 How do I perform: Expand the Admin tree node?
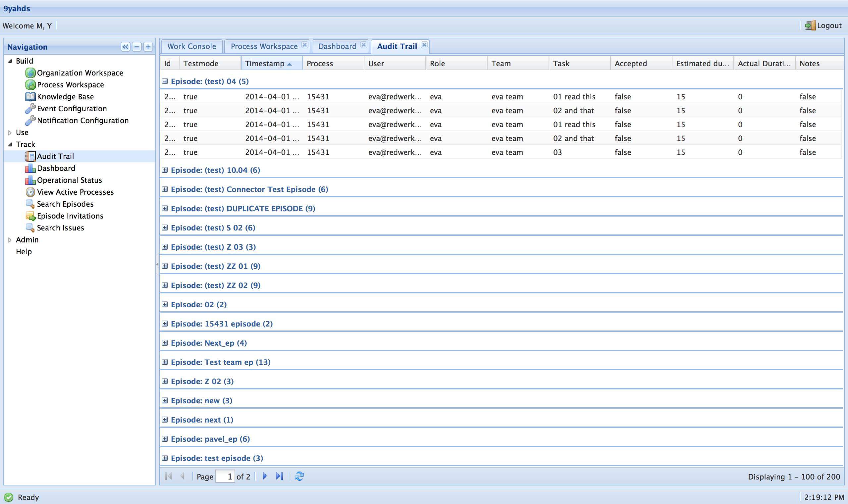[10, 240]
